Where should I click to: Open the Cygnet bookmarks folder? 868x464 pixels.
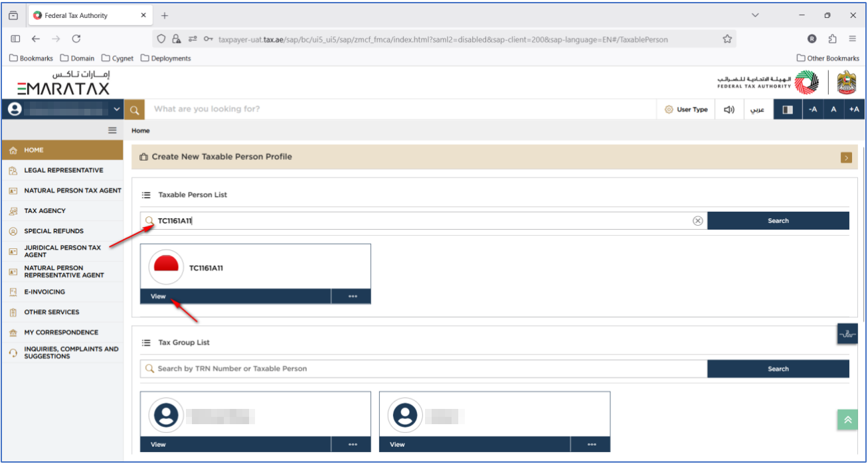pyautogui.click(x=118, y=58)
